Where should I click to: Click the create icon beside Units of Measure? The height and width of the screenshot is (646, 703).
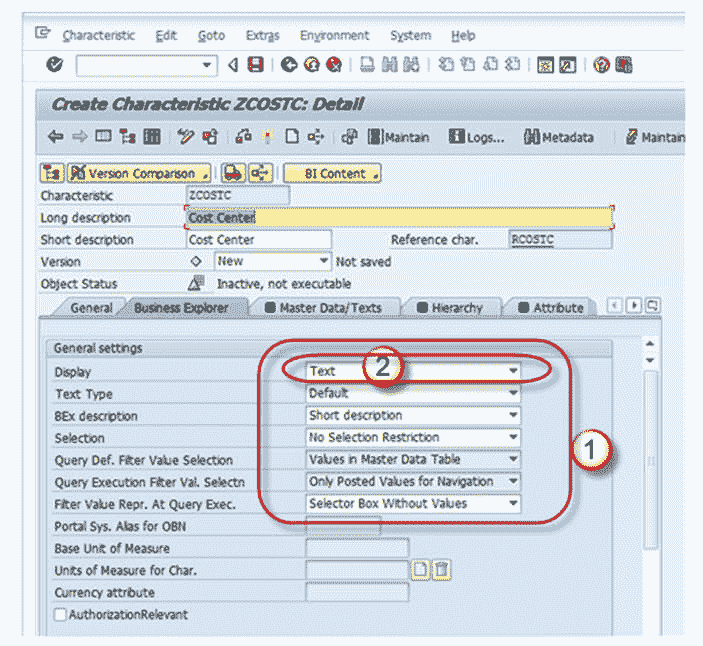click(x=420, y=570)
